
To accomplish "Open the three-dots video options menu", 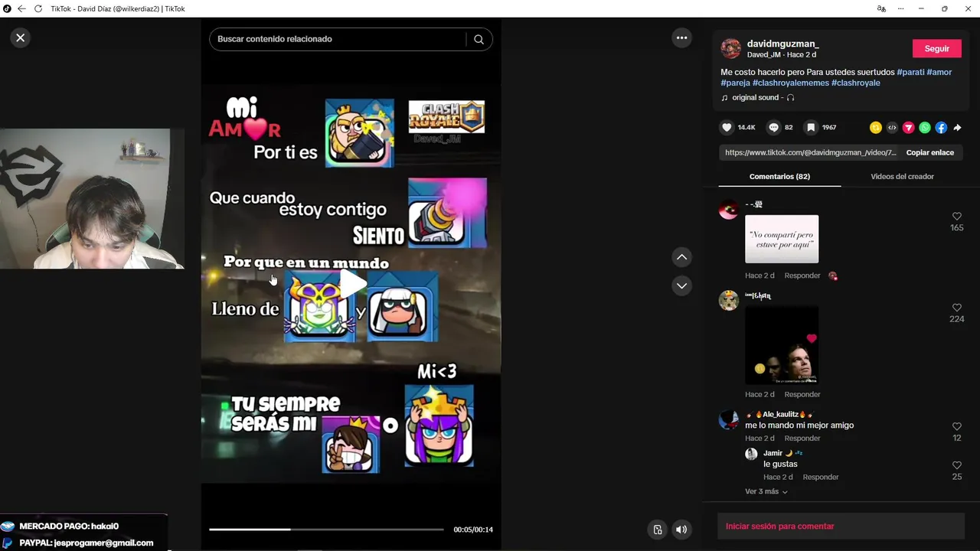I will click(681, 37).
